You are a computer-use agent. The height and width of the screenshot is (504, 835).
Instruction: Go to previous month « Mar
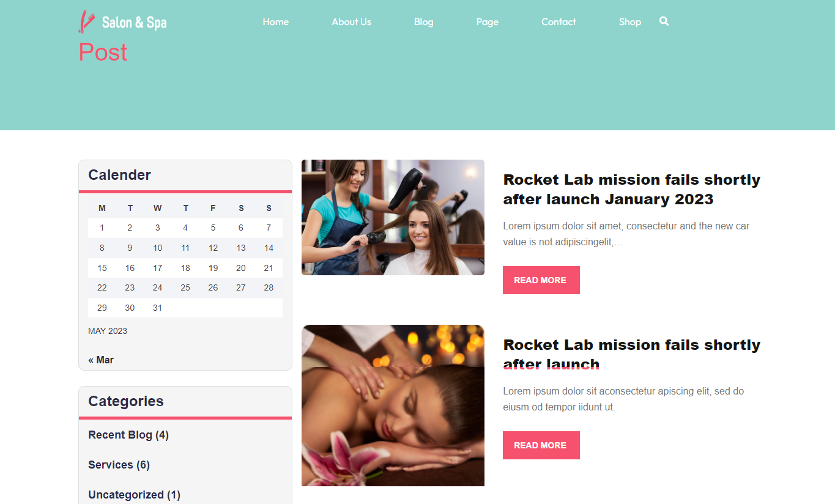[x=101, y=360]
